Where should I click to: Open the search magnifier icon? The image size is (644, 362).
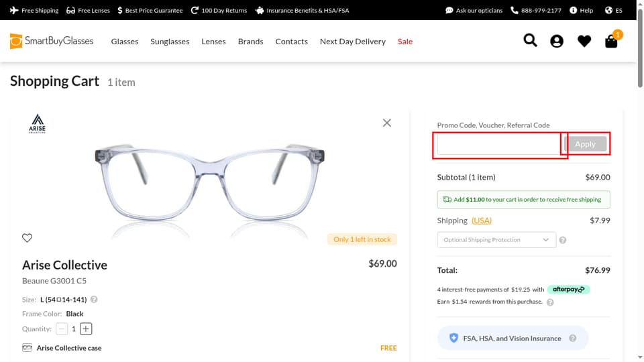pyautogui.click(x=530, y=41)
